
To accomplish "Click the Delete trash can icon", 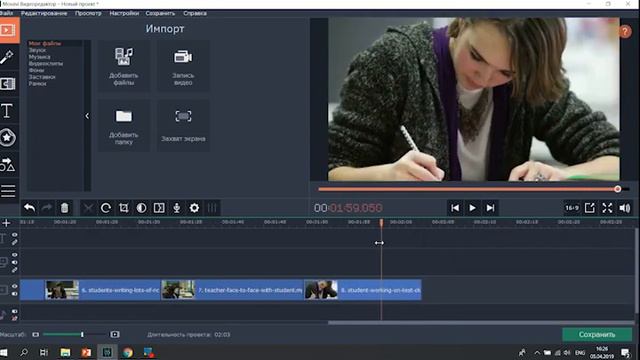I will (64, 208).
